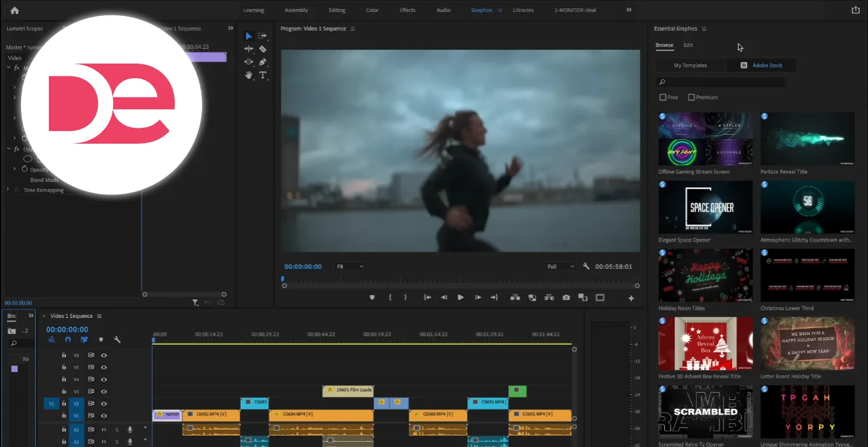Click the Mark Out button

coord(405,298)
